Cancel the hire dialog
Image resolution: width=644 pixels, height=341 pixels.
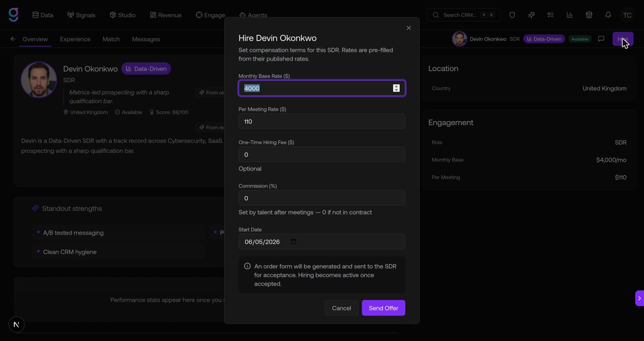click(341, 308)
